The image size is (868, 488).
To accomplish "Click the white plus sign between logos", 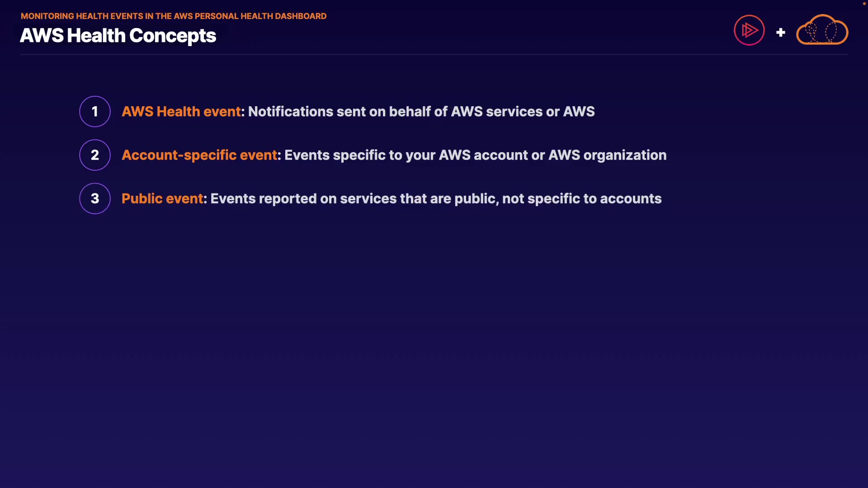I will [780, 33].
